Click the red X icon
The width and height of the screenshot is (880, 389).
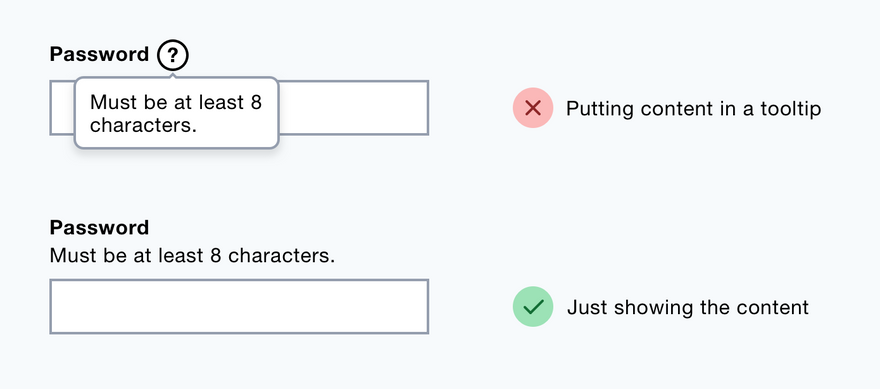(x=533, y=108)
